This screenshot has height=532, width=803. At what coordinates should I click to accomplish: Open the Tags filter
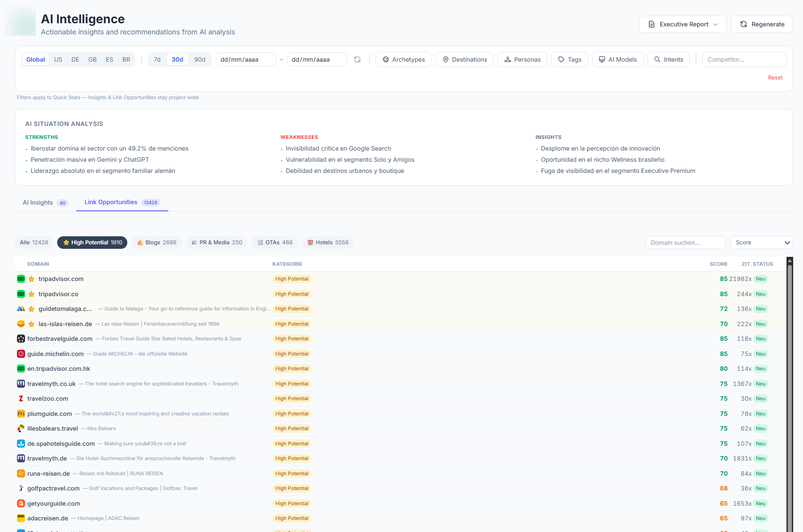pos(569,59)
